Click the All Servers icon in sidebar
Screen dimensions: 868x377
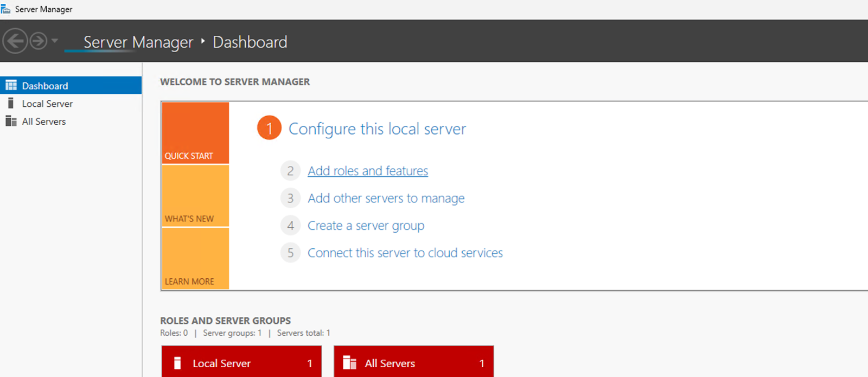pyautogui.click(x=11, y=121)
